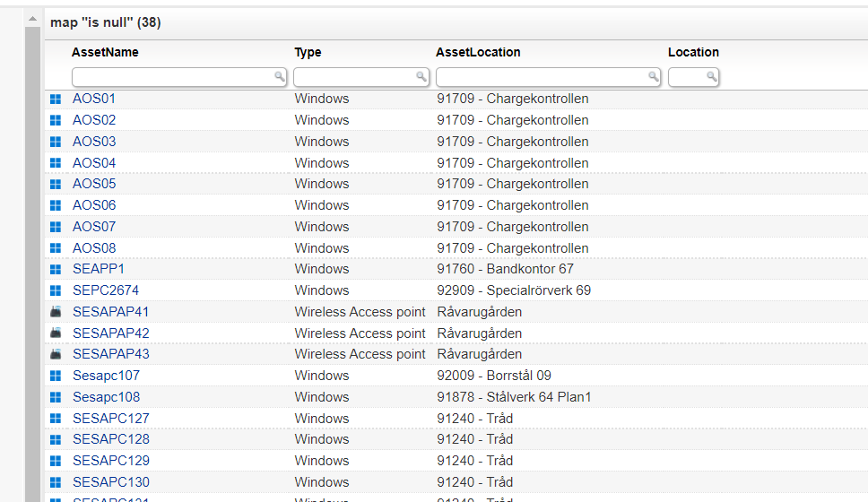Click the Location column header
This screenshot has height=502, width=868.
693,52
